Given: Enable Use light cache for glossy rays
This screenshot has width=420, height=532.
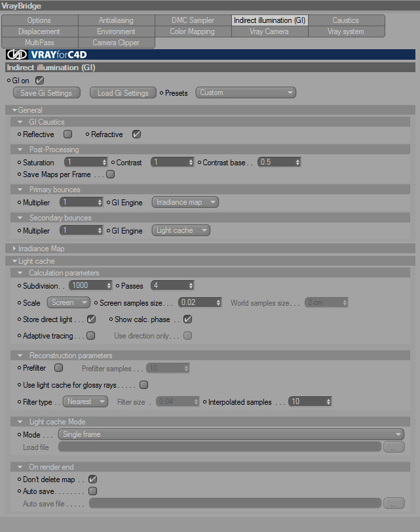Looking at the screenshot, I should 144,385.
